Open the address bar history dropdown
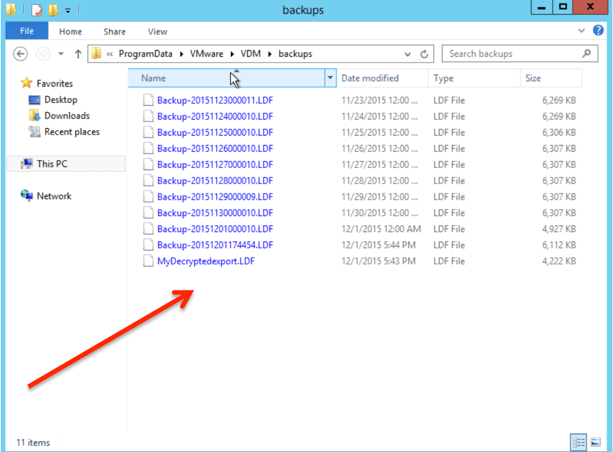This screenshot has width=613, height=452. 408,54
